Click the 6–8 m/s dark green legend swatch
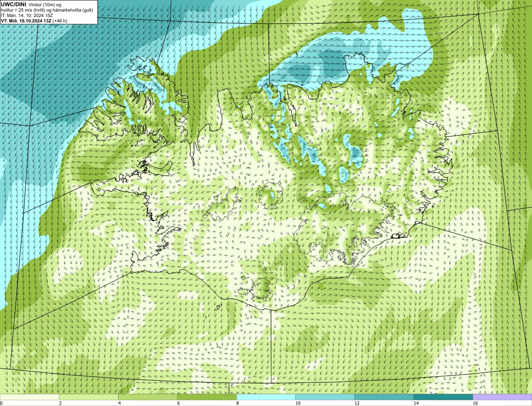The width and height of the screenshot is (532, 406). click(207, 397)
